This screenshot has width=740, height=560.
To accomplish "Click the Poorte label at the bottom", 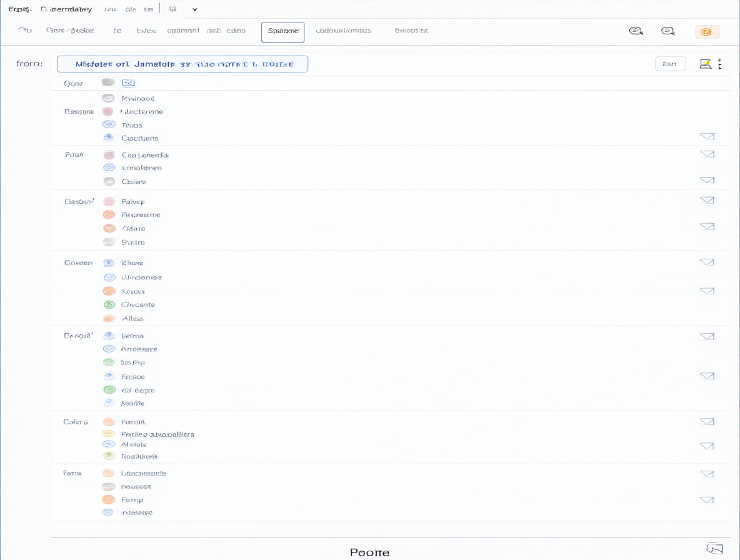I will coord(370,552).
